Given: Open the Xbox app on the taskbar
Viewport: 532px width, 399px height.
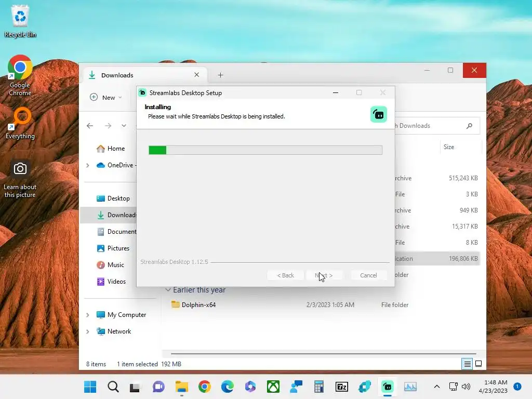Looking at the screenshot, I should (273, 387).
